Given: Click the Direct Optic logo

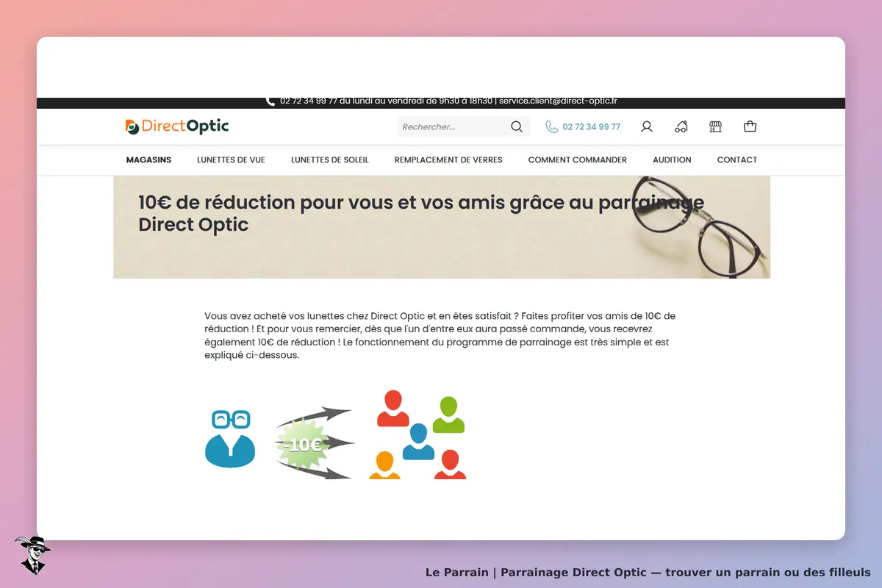Looking at the screenshot, I should click(x=177, y=126).
